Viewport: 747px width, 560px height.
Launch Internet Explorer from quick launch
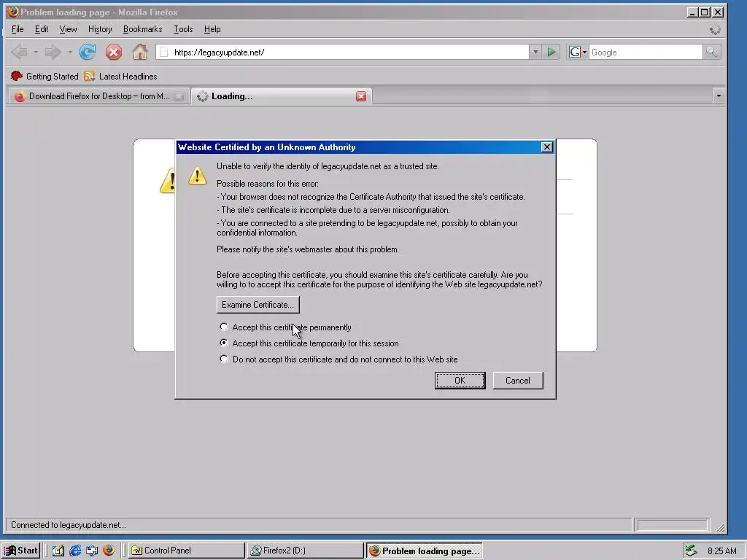tap(75, 551)
